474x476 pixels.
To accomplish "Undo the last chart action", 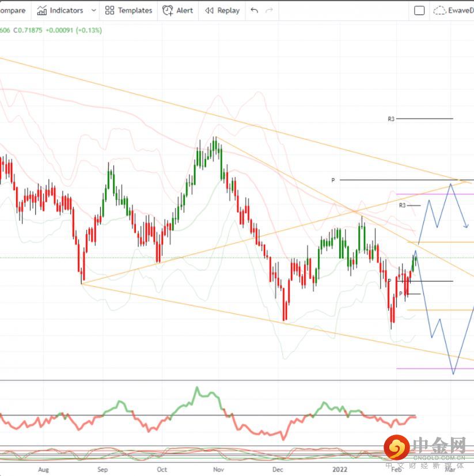I will pos(255,10).
